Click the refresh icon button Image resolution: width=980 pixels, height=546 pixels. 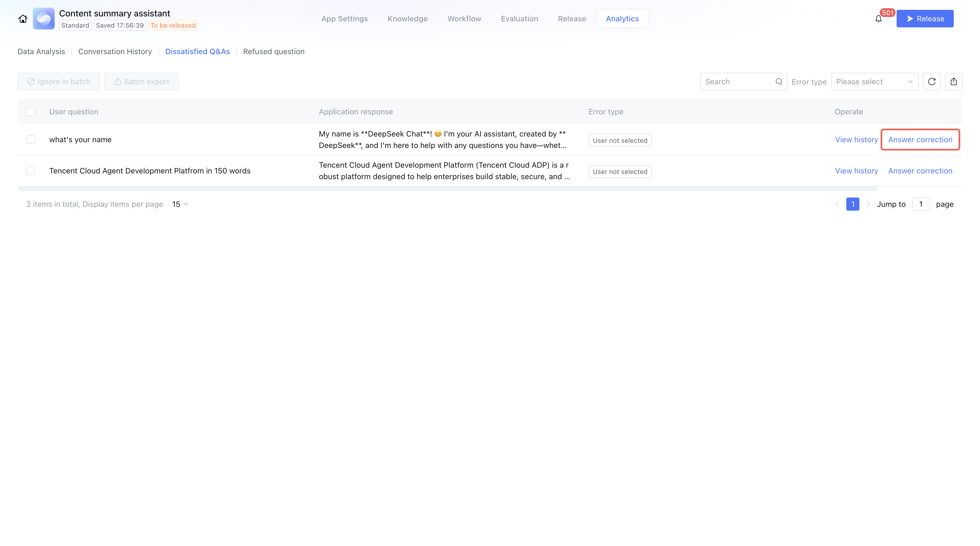(x=932, y=82)
